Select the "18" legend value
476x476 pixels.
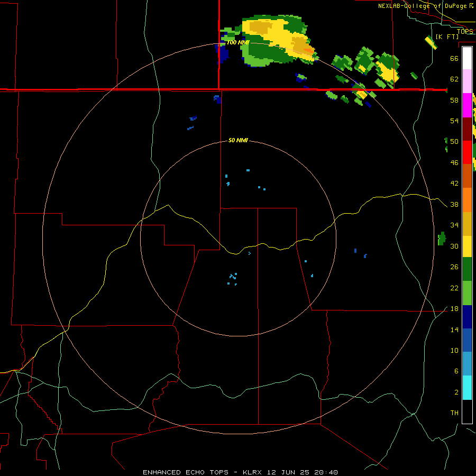(x=454, y=309)
